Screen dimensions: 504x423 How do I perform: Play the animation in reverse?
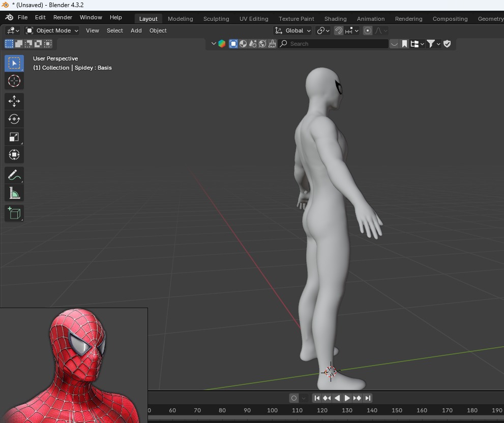tap(337, 398)
